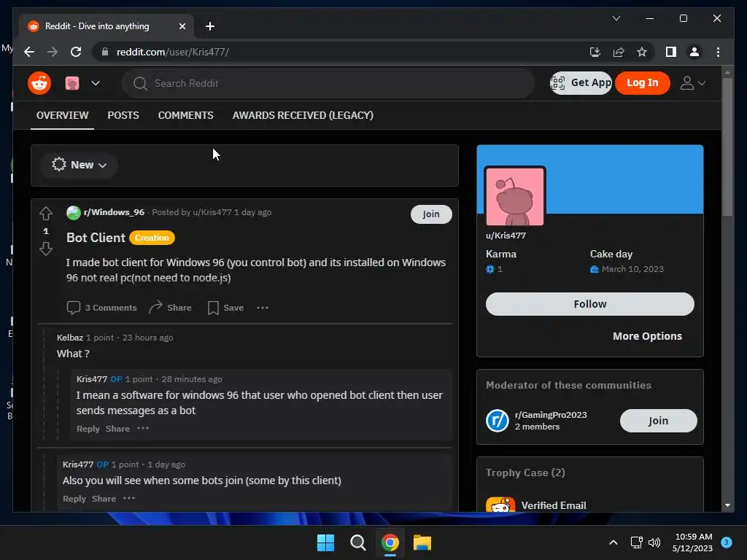This screenshot has width=747, height=560.
Task: Reply to the 28 minutes ago comment
Action: 88,429
